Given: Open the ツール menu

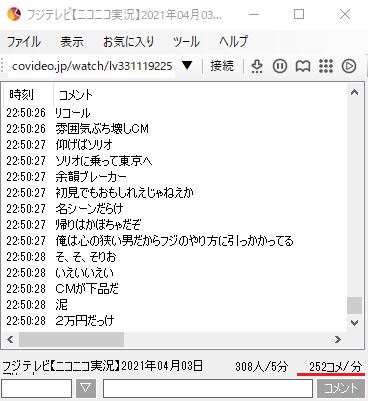Looking at the screenshot, I should point(186,42).
